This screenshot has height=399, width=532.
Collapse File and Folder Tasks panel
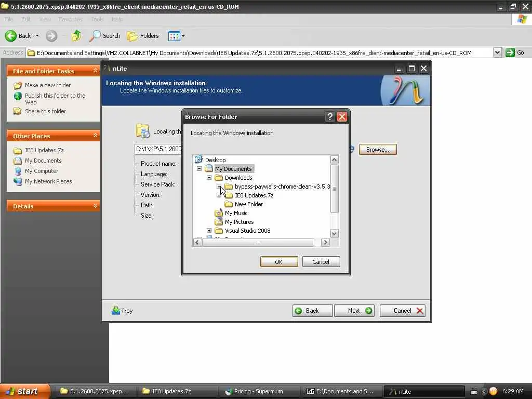pyautogui.click(x=96, y=71)
